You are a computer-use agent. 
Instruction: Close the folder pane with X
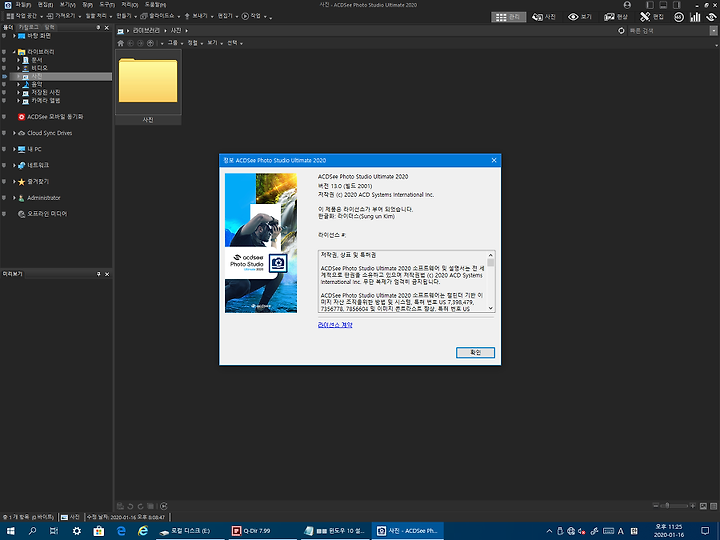[x=107, y=28]
